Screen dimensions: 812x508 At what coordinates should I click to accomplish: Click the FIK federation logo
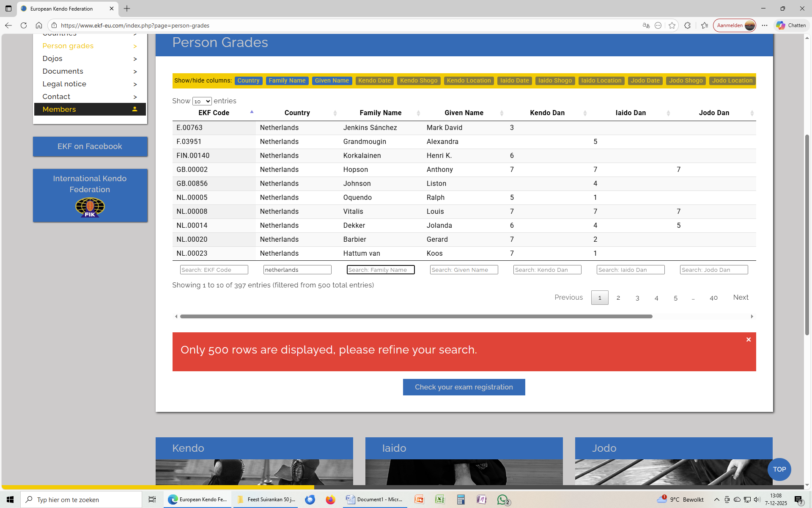(90, 207)
